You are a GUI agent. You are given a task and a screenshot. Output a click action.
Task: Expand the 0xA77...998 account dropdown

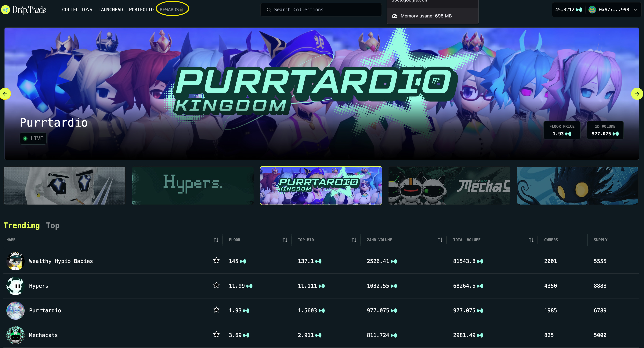(635, 10)
